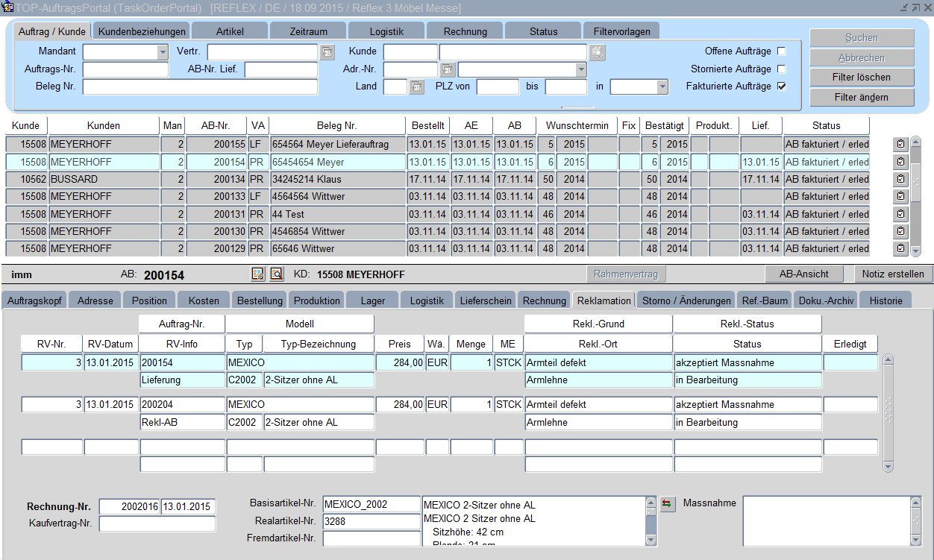Screen dimensions: 934x560
Task: Switch to the Filtervorlagen tab
Action: (621, 31)
